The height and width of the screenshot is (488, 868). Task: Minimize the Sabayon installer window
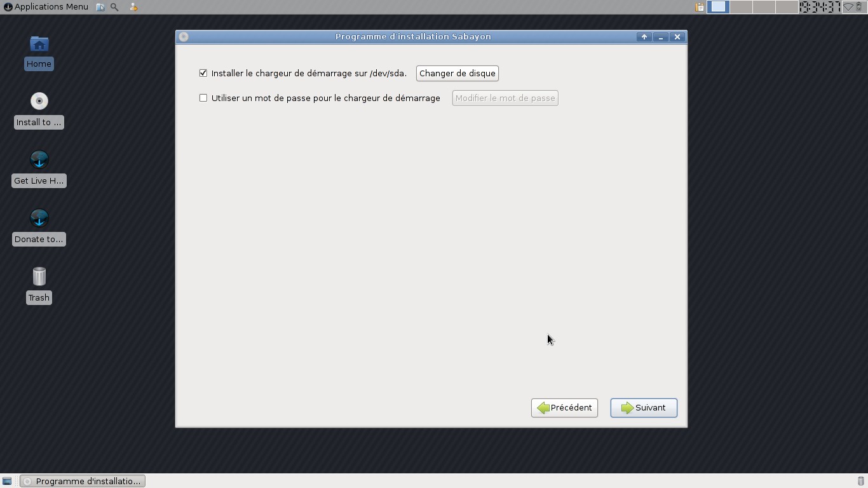click(661, 37)
